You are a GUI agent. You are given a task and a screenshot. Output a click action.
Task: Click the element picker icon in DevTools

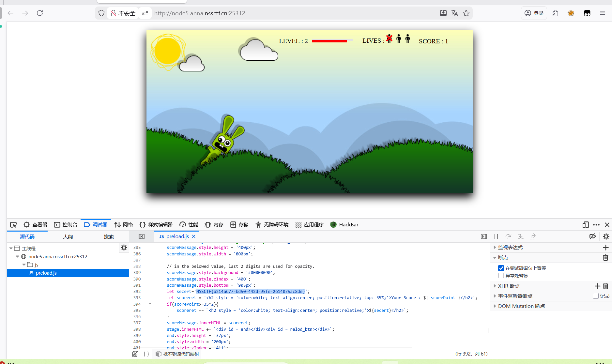(13, 225)
